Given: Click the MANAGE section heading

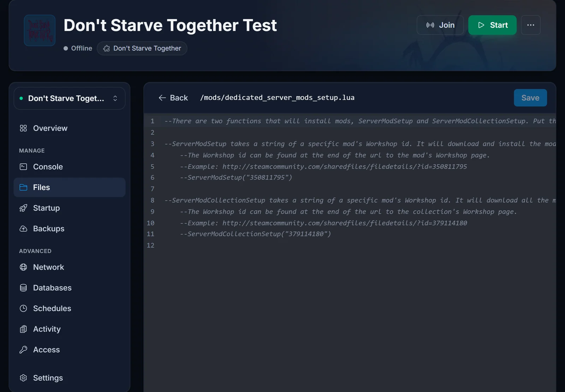Looking at the screenshot, I should [32, 151].
